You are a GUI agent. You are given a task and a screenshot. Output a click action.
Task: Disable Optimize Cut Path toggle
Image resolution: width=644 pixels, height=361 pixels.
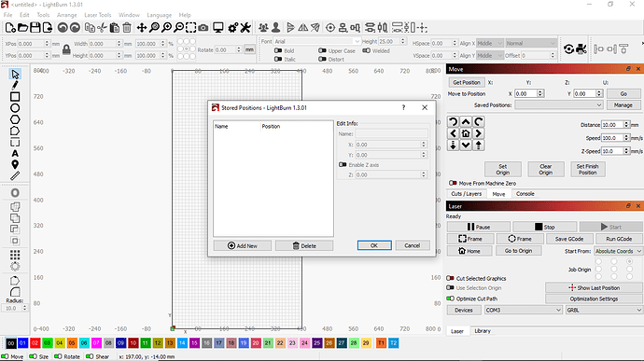(x=451, y=299)
